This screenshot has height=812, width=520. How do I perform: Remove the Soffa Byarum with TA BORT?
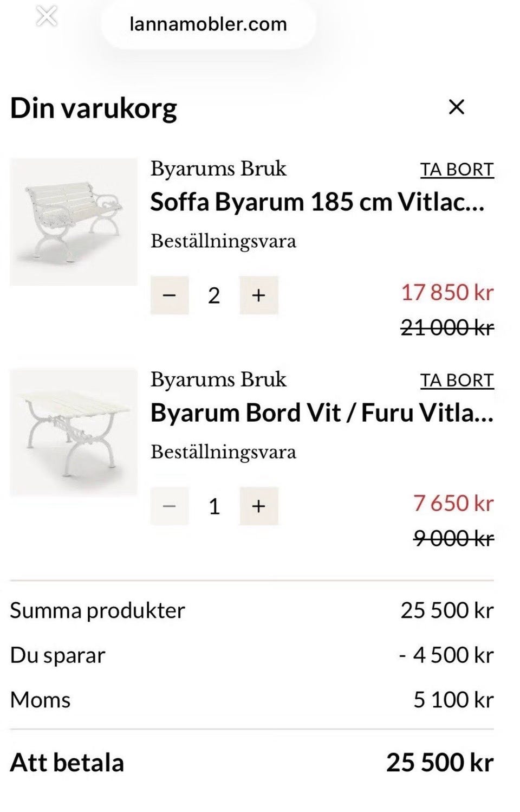click(x=457, y=170)
